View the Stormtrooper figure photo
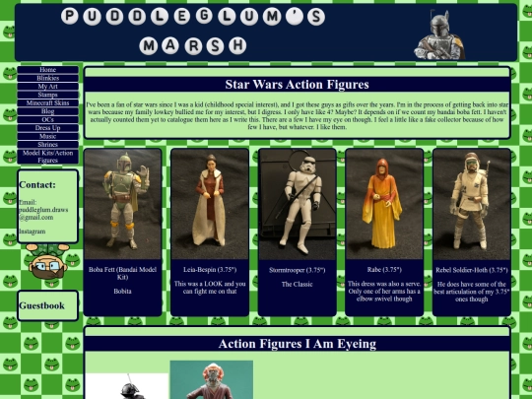The height and width of the screenshot is (399, 532). tap(298, 204)
